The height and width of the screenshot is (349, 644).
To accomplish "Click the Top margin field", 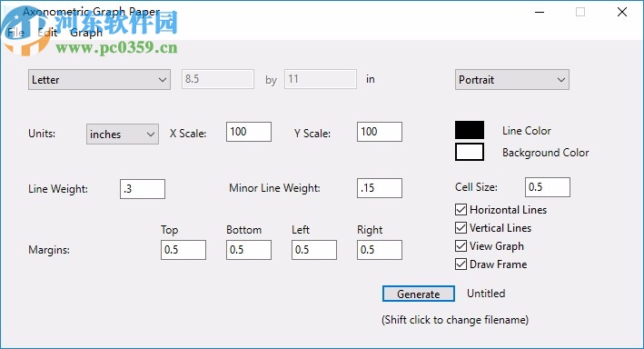I will 183,250.
